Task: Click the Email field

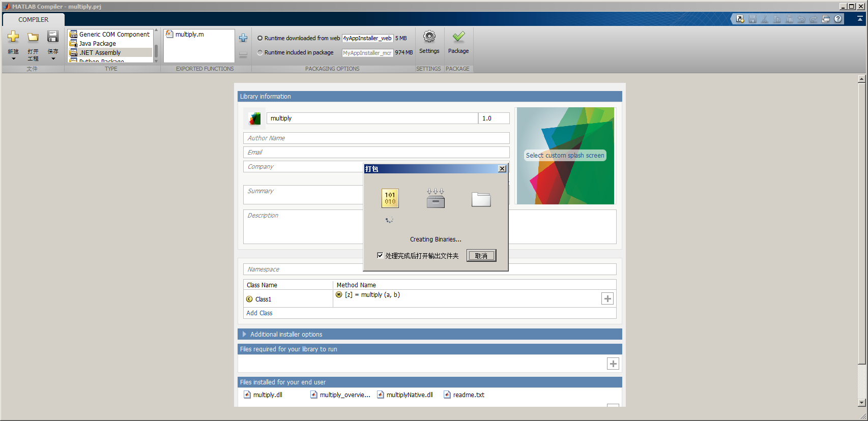Action: (376, 152)
